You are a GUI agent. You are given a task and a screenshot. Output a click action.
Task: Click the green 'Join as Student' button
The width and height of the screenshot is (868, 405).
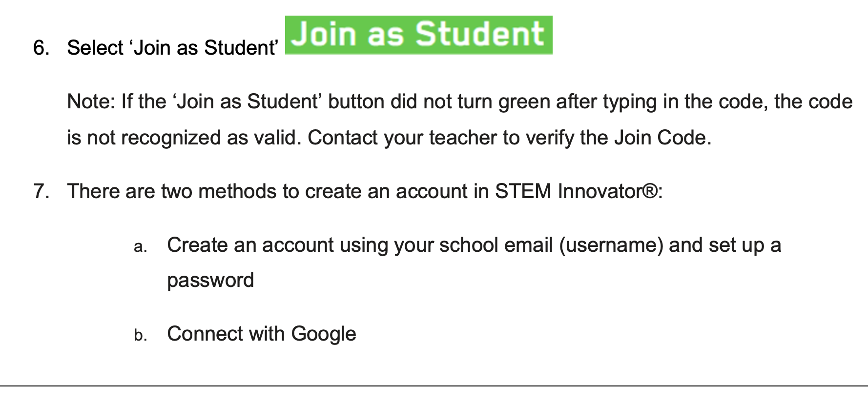click(418, 35)
